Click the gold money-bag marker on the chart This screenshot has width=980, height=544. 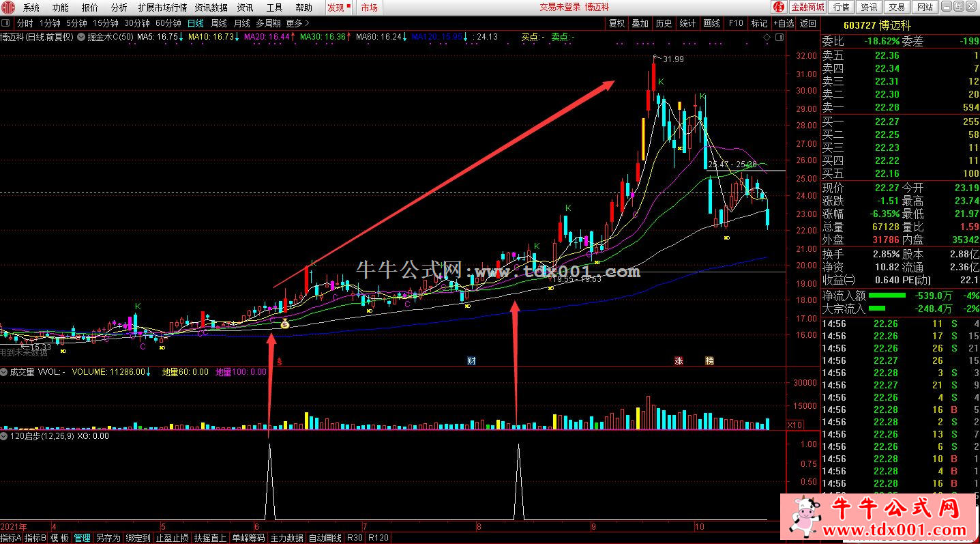[x=284, y=325]
